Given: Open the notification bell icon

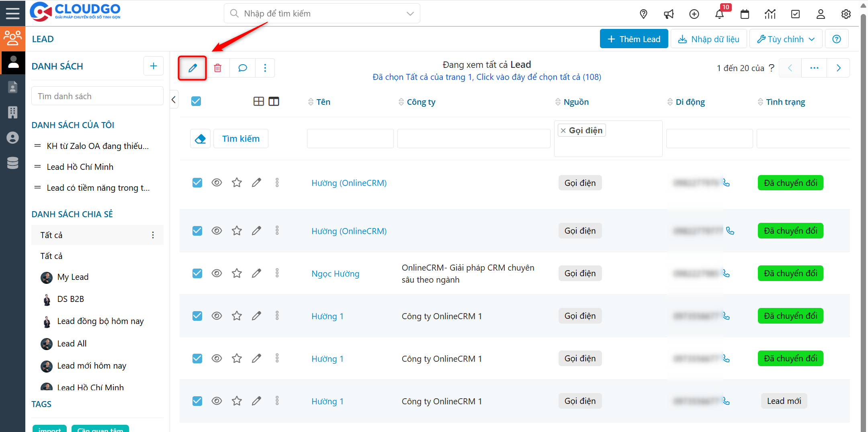Looking at the screenshot, I should (x=719, y=14).
